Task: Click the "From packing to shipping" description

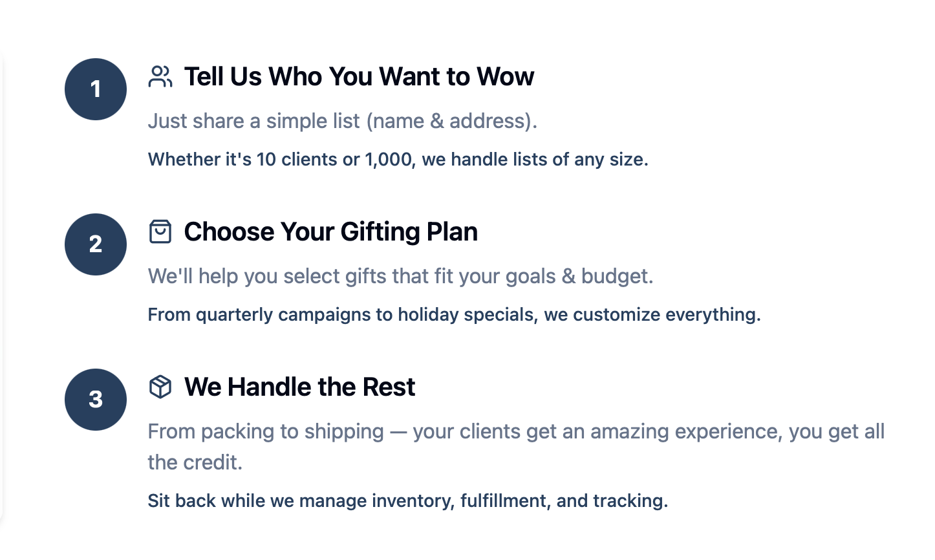Action: coord(516,447)
